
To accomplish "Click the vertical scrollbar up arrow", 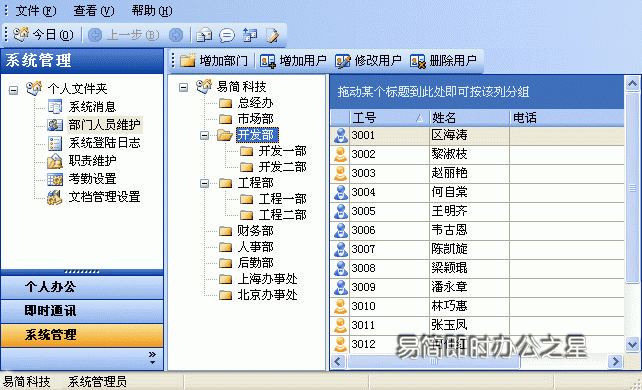I will point(632,84).
